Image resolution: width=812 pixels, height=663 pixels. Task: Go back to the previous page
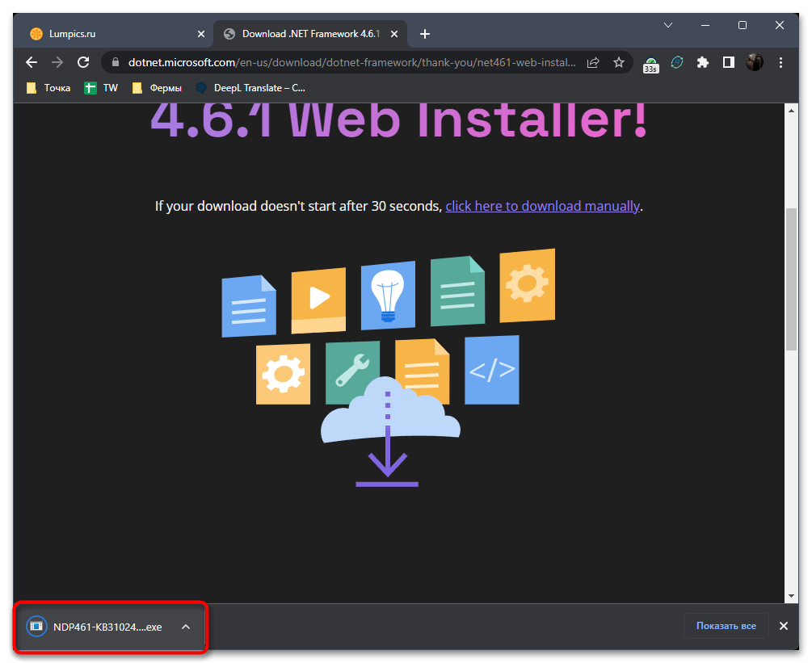(x=32, y=63)
